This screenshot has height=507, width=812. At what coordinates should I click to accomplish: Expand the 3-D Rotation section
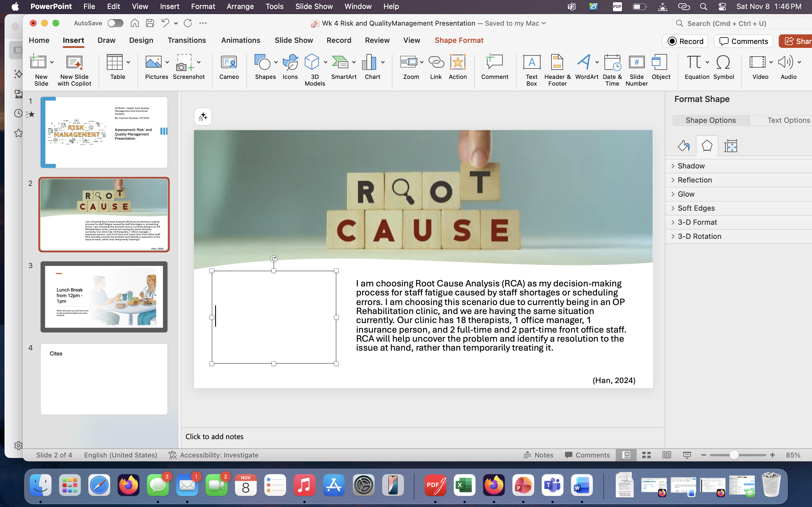(699, 236)
